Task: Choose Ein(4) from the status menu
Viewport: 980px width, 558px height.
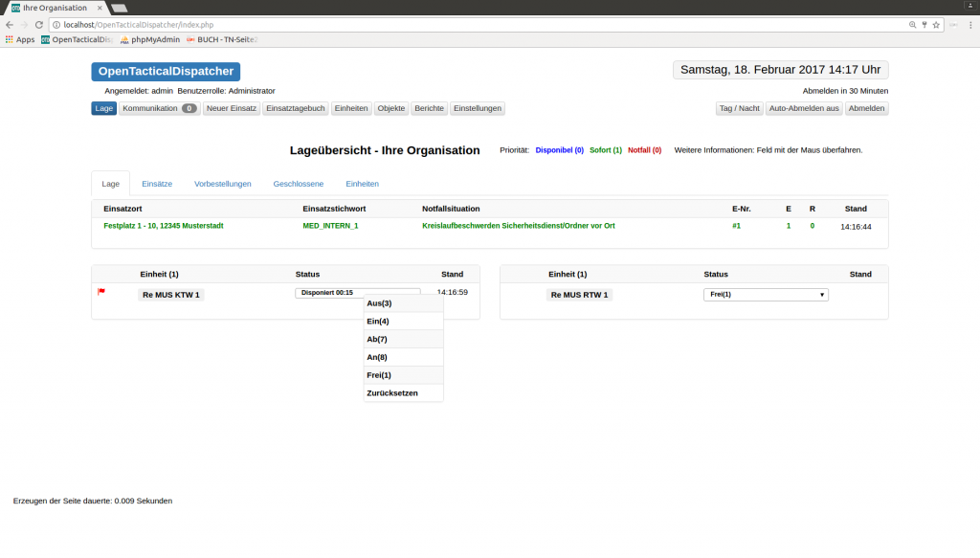Action: [403, 322]
